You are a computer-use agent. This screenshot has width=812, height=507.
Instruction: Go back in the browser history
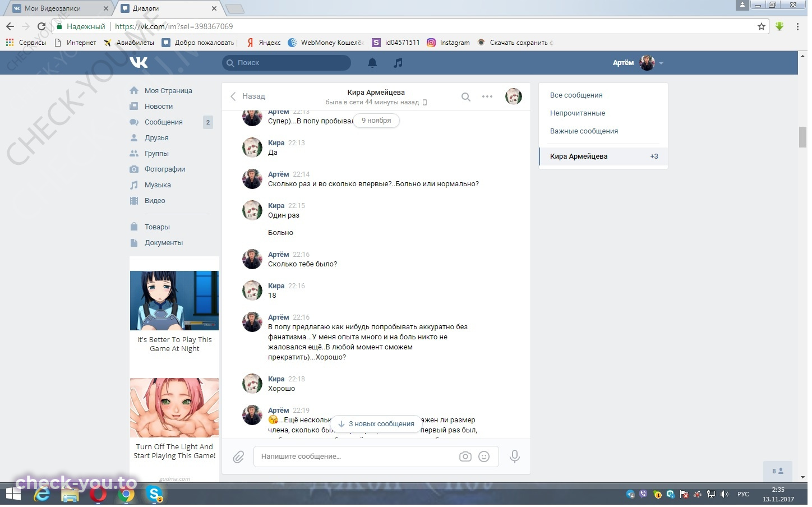(10, 26)
